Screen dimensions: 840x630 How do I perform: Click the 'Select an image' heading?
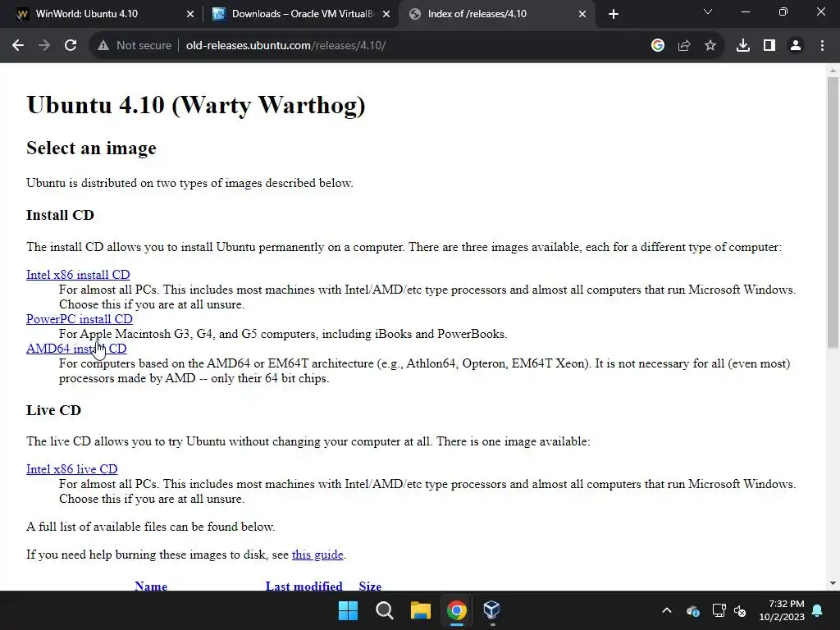(91, 148)
